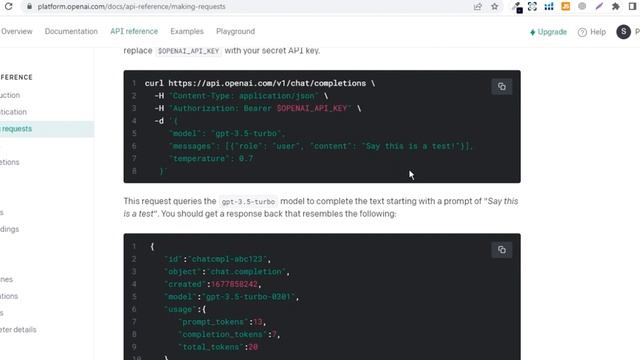Open the profile avatar labeled S
The image size is (640, 360).
623,32
